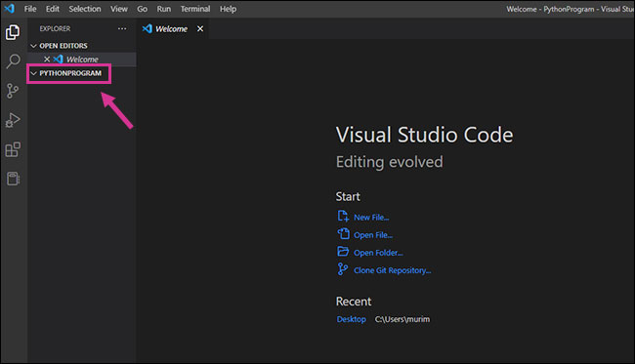The height and width of the screenshot is (364, 635).
Task: Open the Run menu
Action: tap(164, 9)
